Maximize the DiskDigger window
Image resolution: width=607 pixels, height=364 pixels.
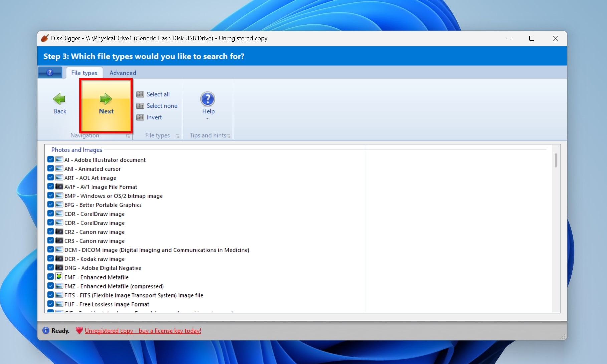pos(532,38)
